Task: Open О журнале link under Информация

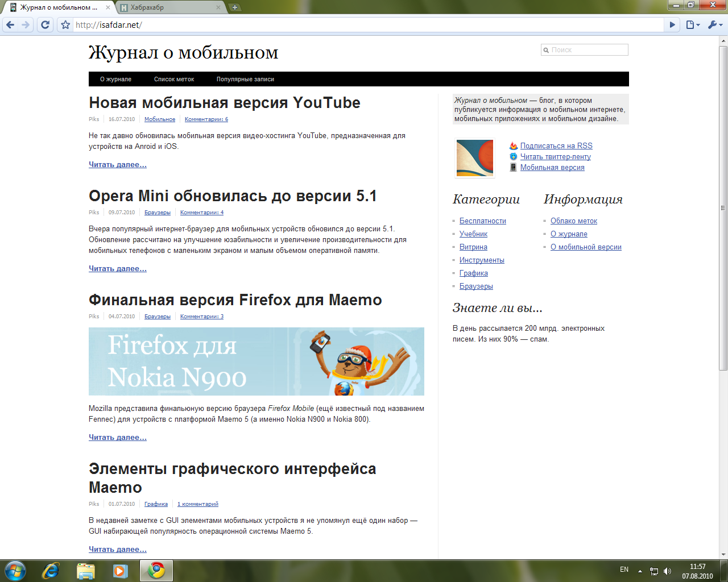Action: coord(569,234)
